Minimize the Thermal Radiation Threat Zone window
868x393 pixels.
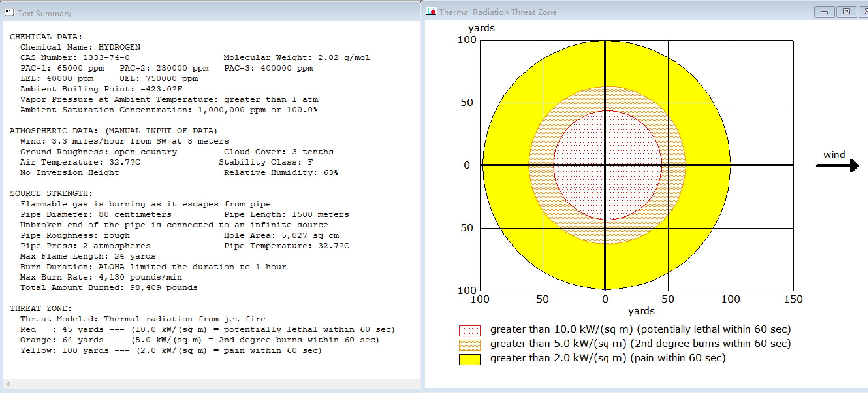824,12
